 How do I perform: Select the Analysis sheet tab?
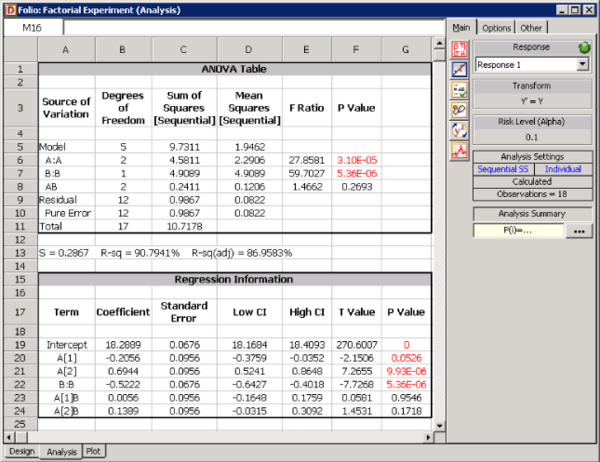click(x=61, y=452)
